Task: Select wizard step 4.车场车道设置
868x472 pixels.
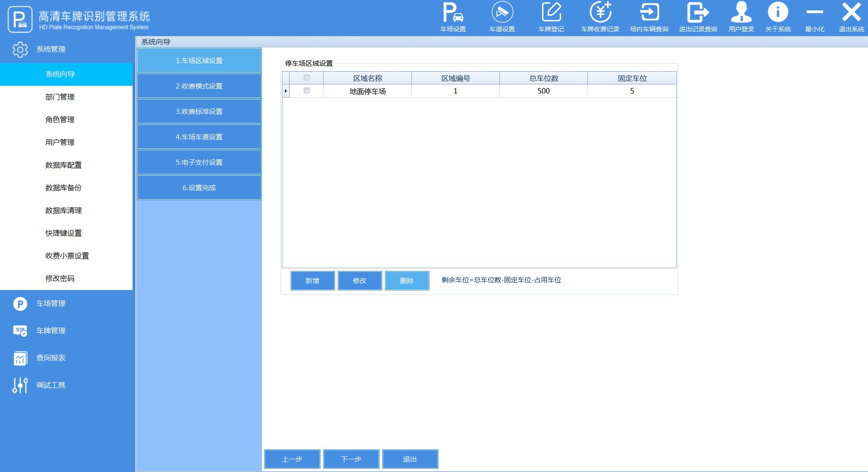Action: (199, 137)
